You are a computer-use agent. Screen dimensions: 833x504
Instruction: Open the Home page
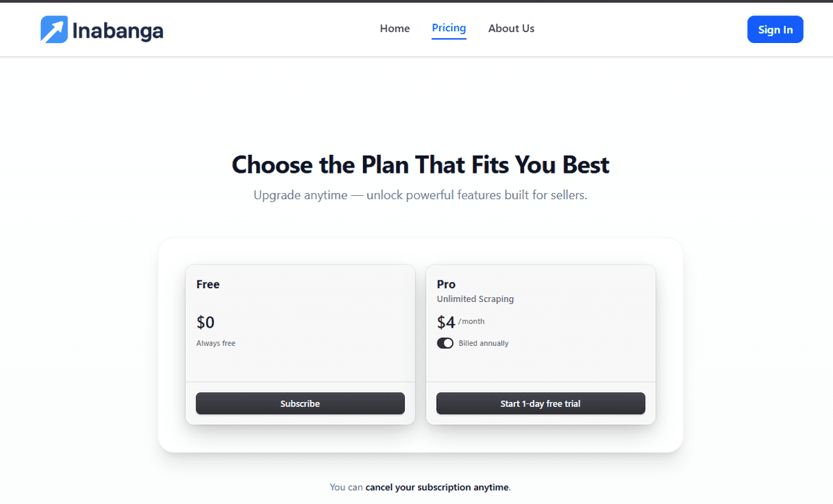click(394, 28)
